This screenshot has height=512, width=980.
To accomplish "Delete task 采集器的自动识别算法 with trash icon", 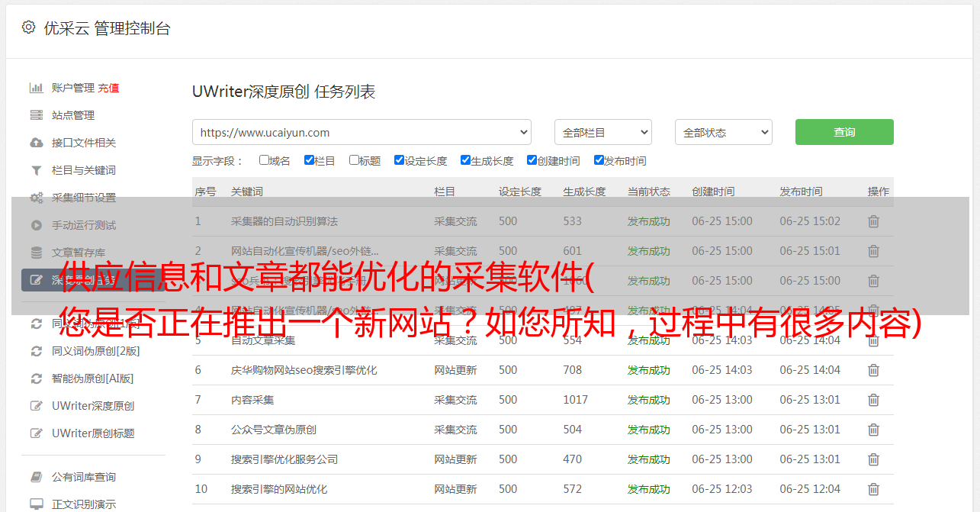I will point(873,221).
